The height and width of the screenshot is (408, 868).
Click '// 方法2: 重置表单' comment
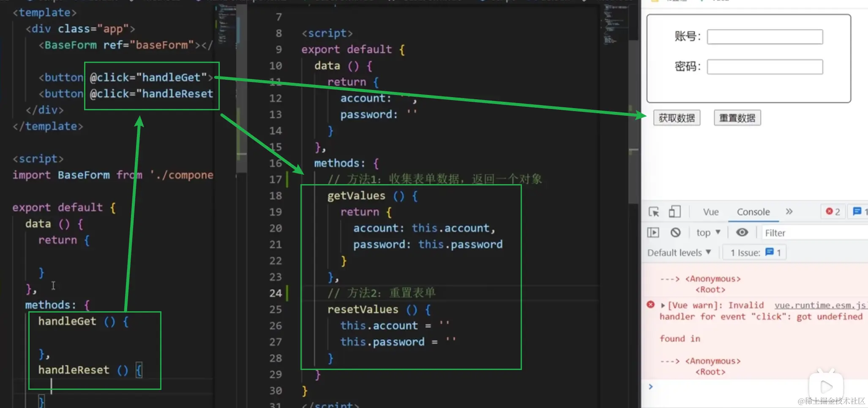[x=382, y=293]
